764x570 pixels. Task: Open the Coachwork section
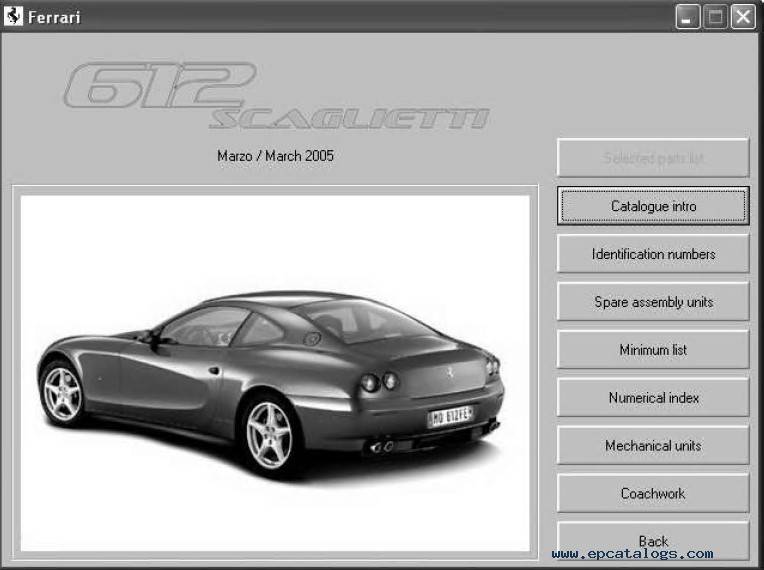pyautogui.click(x=653, y=493)
